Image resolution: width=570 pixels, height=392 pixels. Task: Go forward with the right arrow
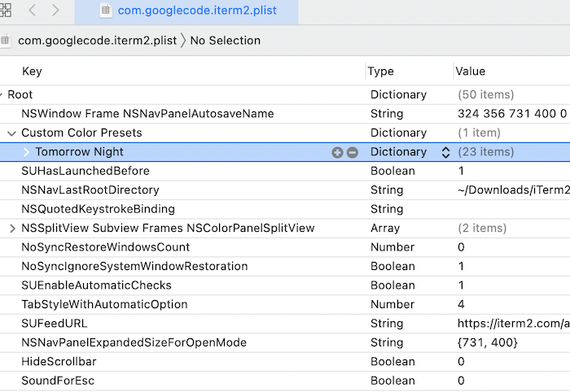point(55,10)
